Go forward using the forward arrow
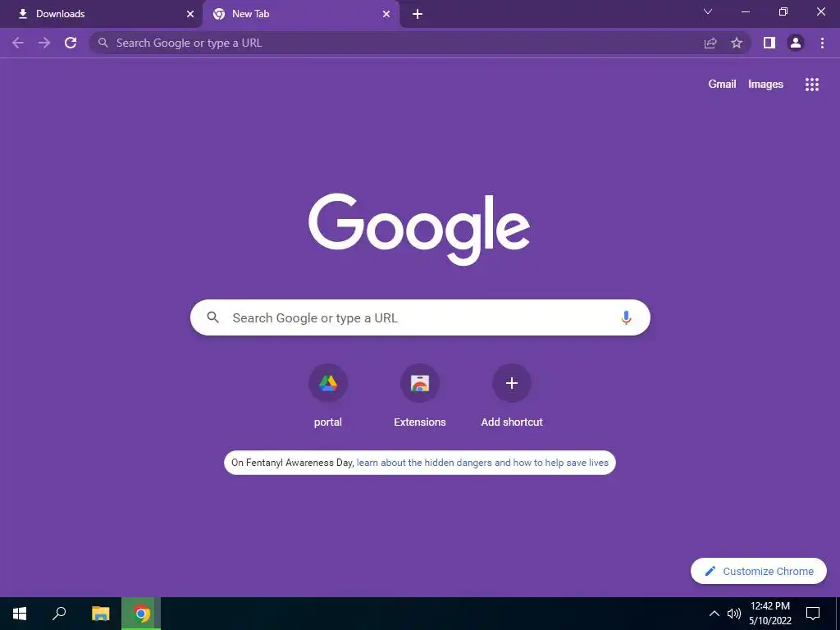The width and height of the screenshot is (840, 630). [x=44, y=43]
